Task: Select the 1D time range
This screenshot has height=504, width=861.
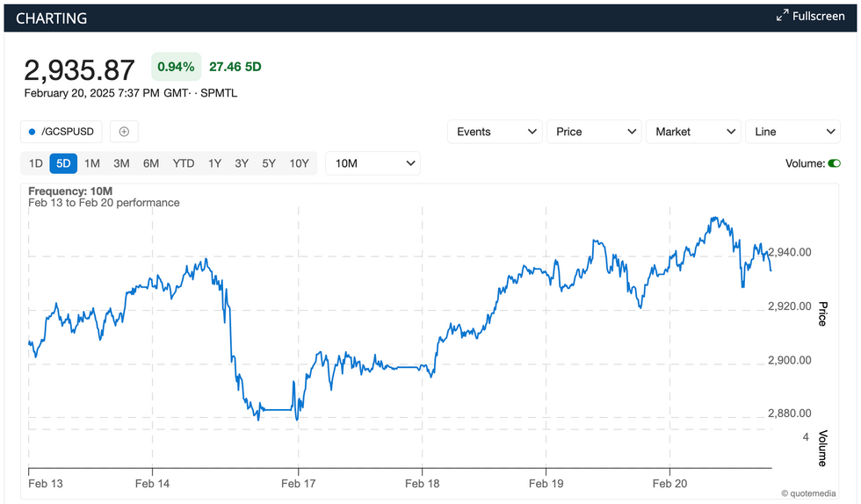Action: 35,163
